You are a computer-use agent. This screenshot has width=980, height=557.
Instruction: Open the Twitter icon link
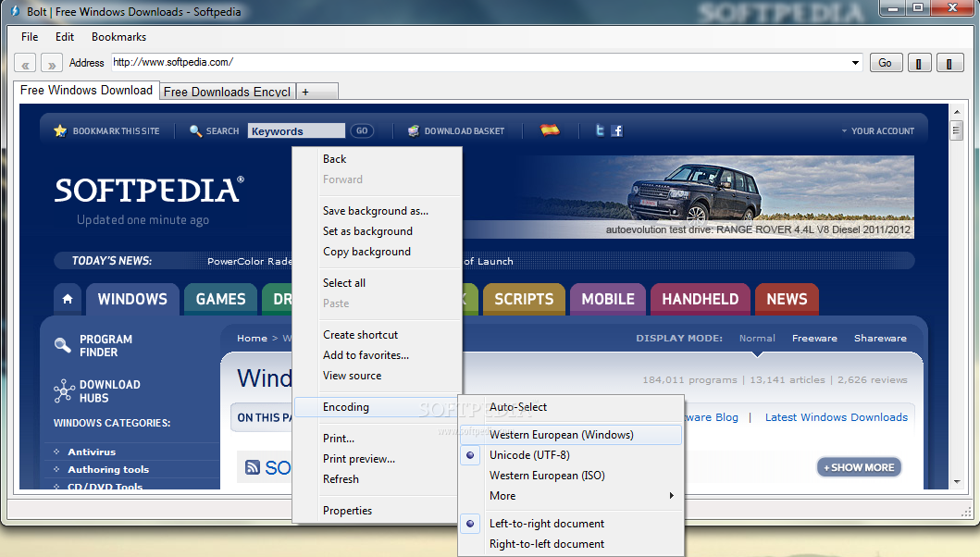tap(600, 130)
